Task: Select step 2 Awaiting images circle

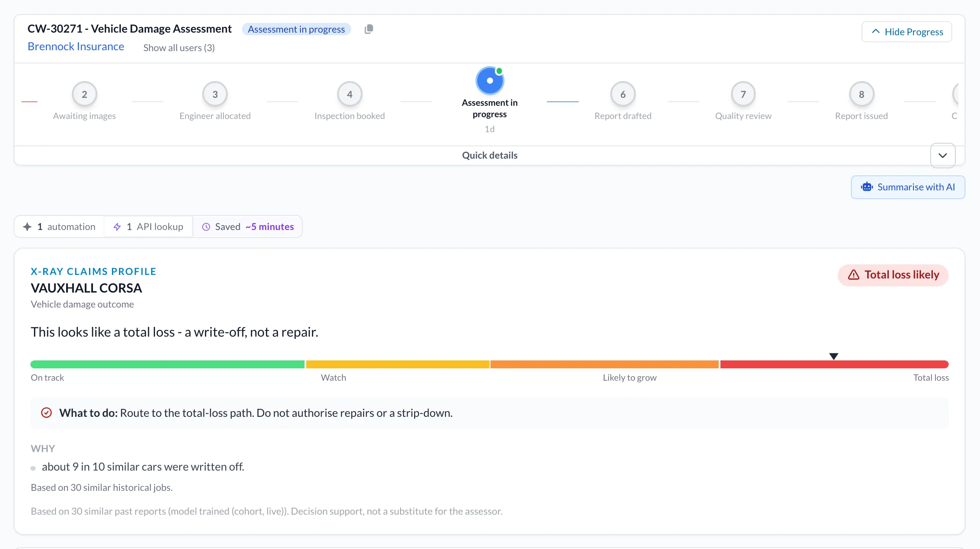Action: (x=84, y=94)
